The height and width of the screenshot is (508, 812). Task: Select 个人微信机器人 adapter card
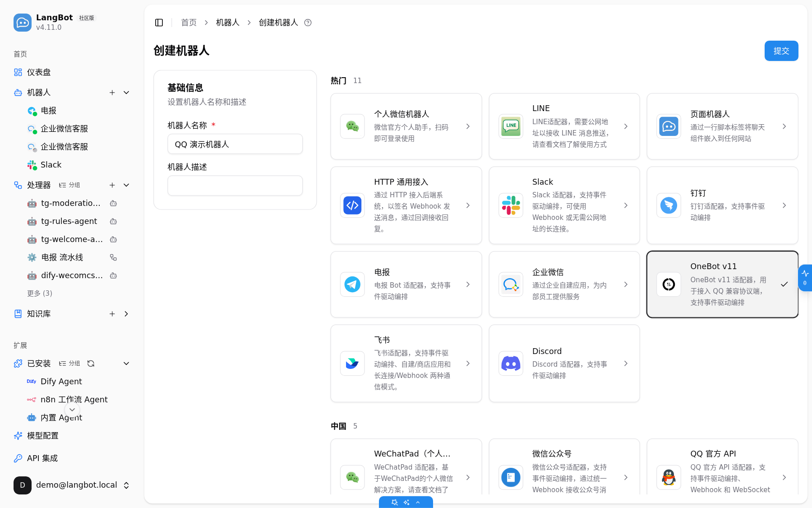[x=406, y=126]
